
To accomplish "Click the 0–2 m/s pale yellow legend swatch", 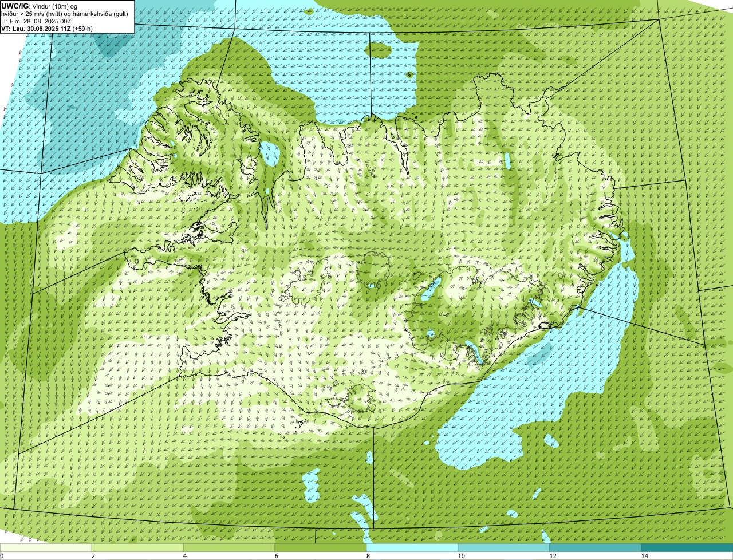I will pos(46,547).
